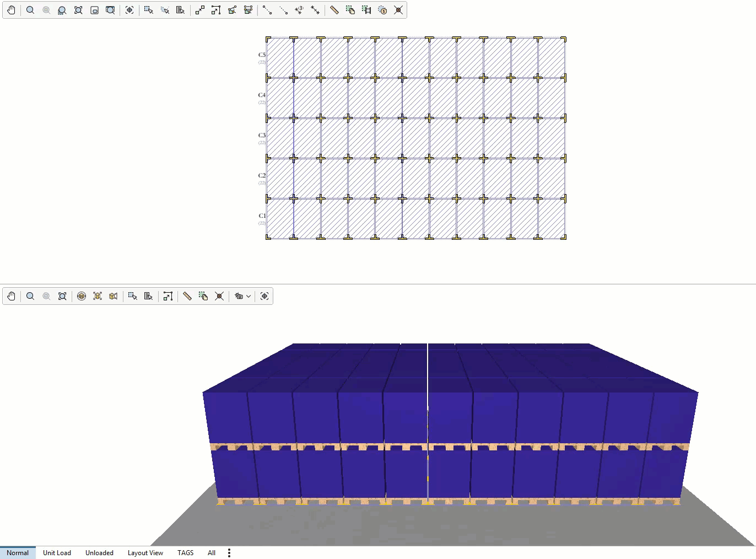Select the Pan hand tool in 3D view toolbar
The width and height of the screenshot is (756, 559).
(x=12, y=296)
